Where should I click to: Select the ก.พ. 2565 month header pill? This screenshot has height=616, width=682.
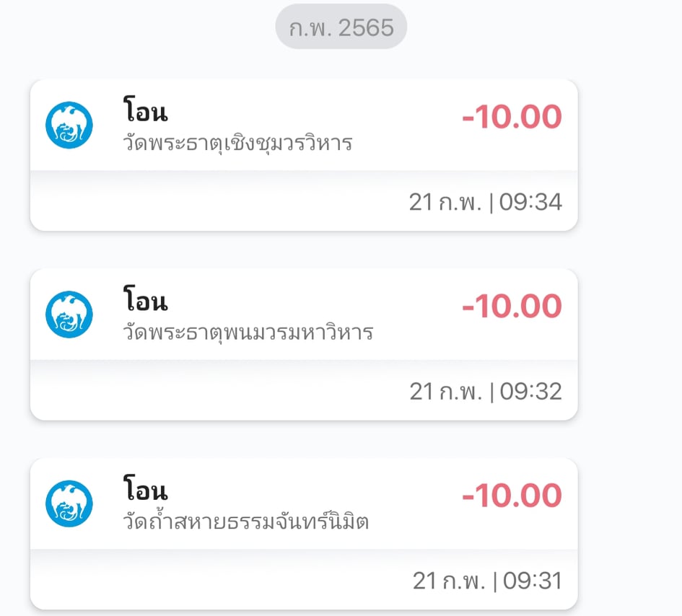pyautogui.click(x=341, y=28)
